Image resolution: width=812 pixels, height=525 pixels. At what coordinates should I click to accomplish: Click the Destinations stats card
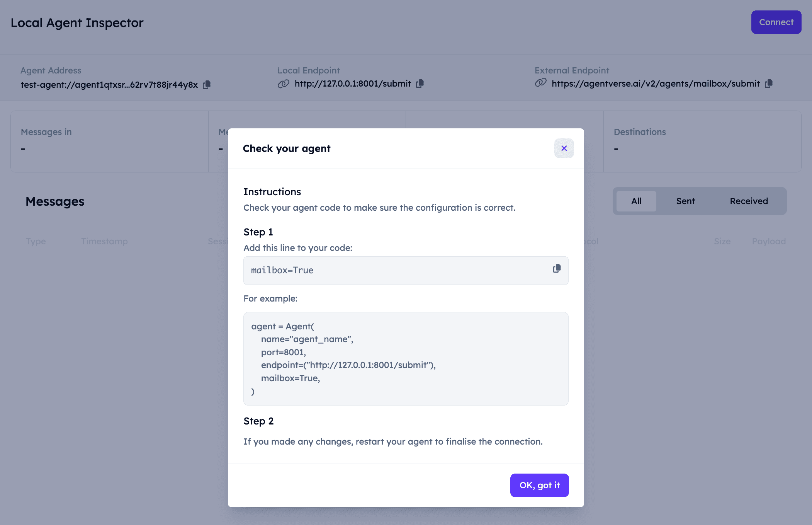pos(702,141)
